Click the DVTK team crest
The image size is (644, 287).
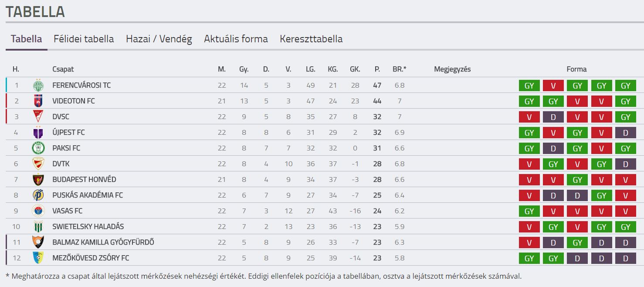coord(38,164)
